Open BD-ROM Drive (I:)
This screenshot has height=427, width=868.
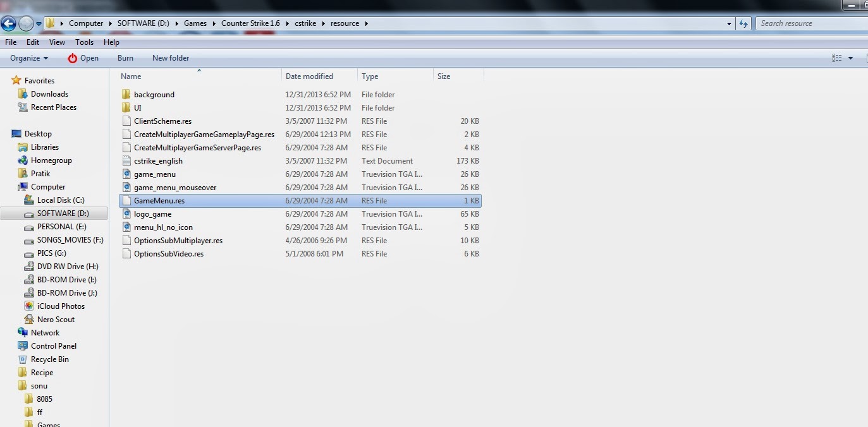coord(66,280)
